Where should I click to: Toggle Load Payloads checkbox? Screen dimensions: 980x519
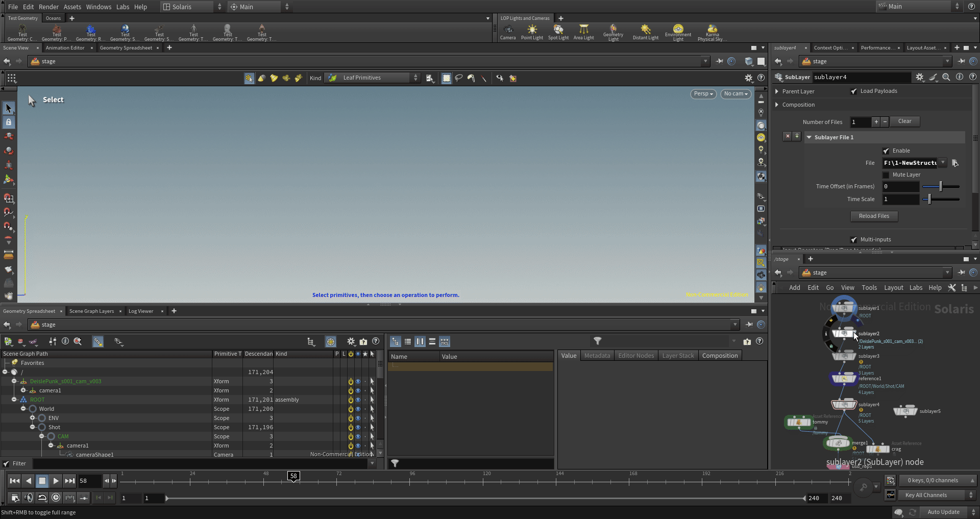854,91
